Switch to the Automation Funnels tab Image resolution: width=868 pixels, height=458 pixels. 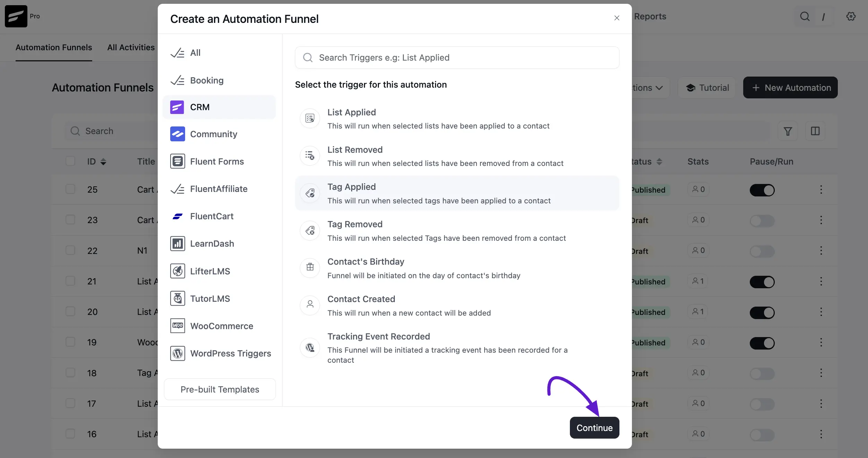tap(54, 47)
